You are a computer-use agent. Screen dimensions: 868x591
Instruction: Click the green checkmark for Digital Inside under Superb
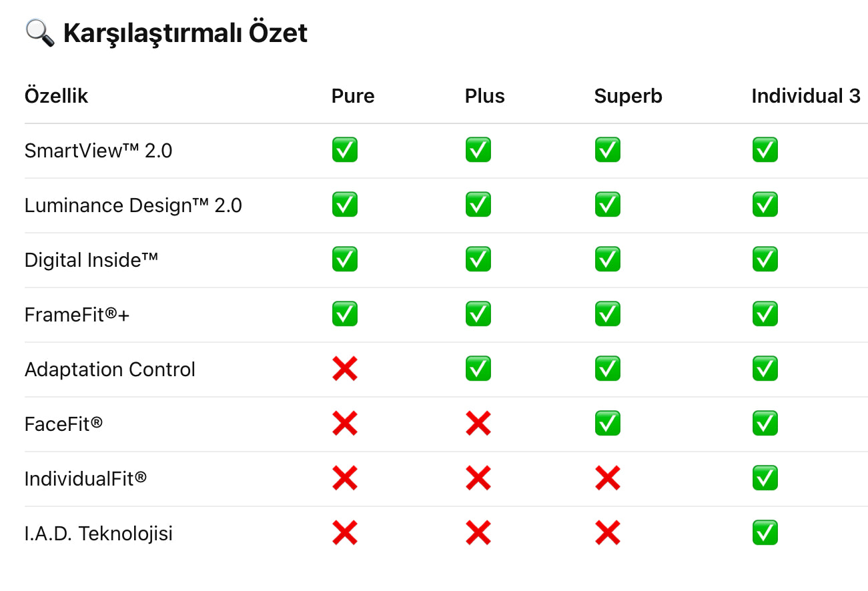click(607, 259)
